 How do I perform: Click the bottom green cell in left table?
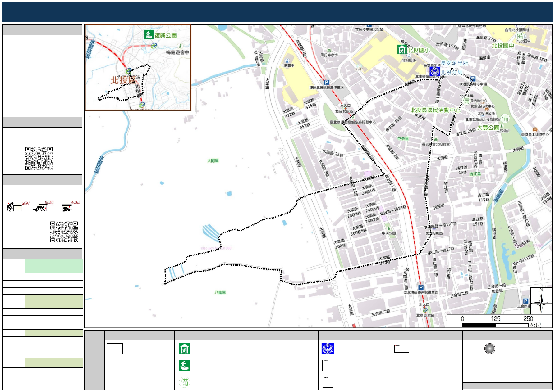(x=54, y=363)
